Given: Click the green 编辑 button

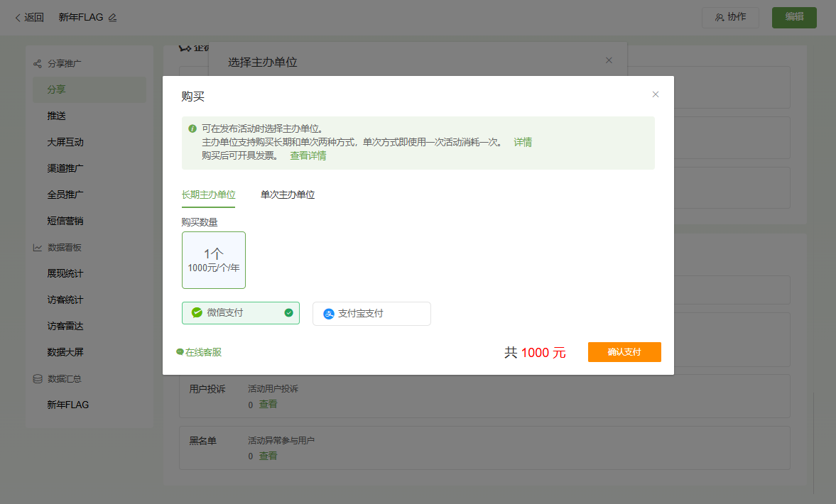Looking at the screenshot, I should coord(794,18).
